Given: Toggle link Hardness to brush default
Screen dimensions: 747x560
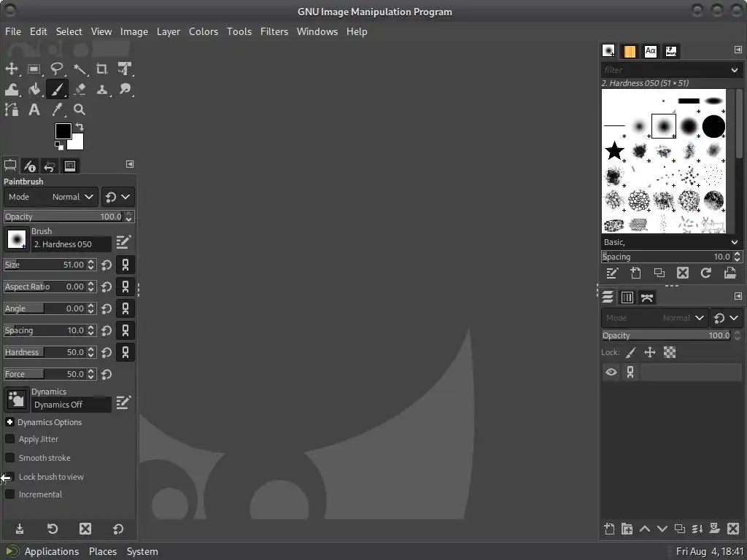Looking at the screenshot, I should pyautogui.click(x=125, y=352).
